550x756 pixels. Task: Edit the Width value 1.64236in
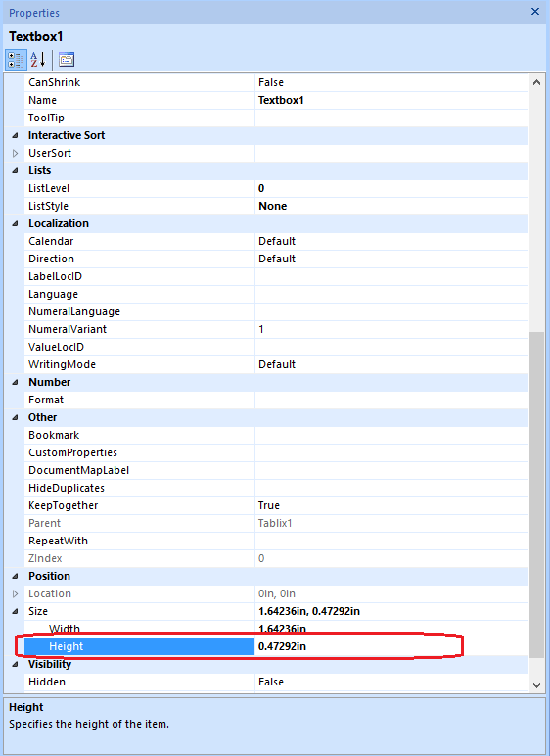pyautogui.click(x=391, y=630)
